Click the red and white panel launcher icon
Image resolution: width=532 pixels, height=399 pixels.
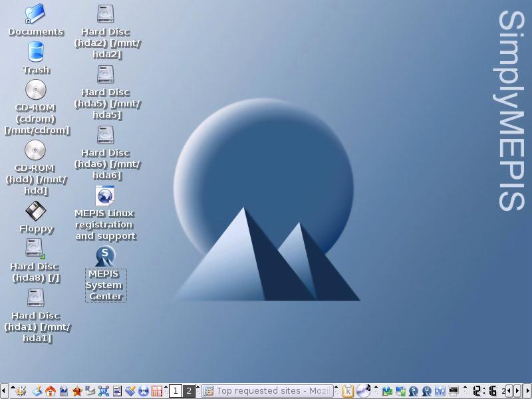point(157,391)
